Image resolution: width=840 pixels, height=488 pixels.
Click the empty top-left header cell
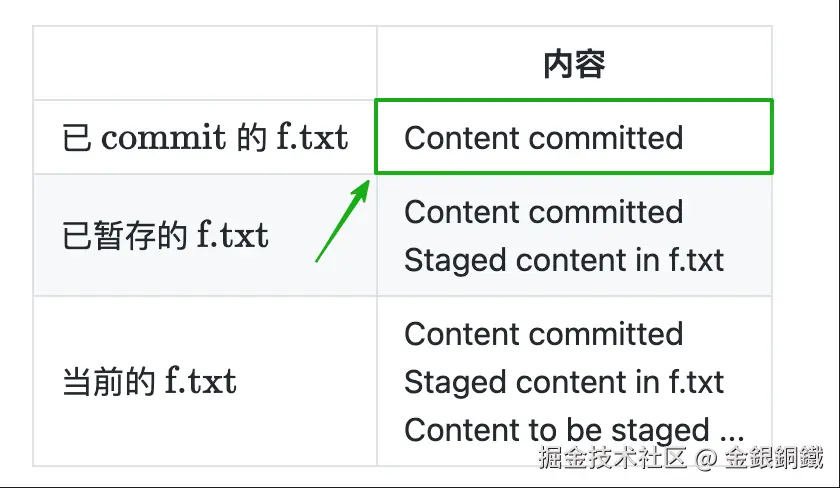pos(205,63)
